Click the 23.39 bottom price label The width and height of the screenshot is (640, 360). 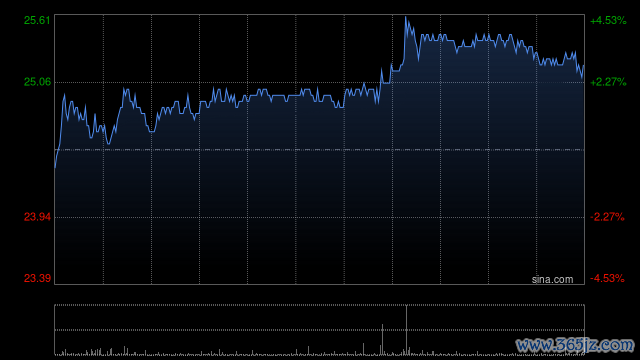coord(37,278)
